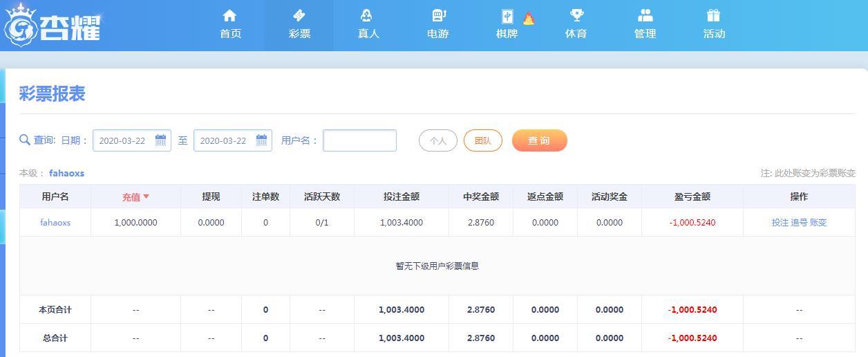868x357 pixels.
Task: Open the fahaoxs breadcrumb link after 本级
Action: coord(66,173)
